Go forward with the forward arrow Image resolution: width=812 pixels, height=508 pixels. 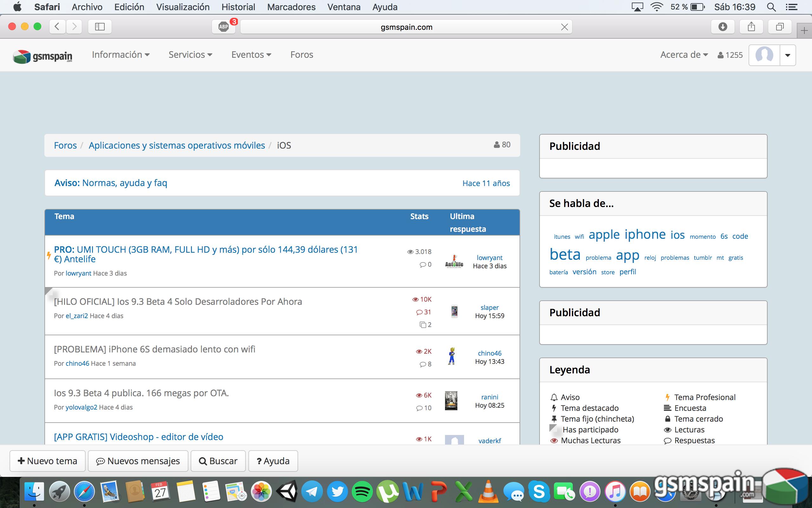pos(74,27)
